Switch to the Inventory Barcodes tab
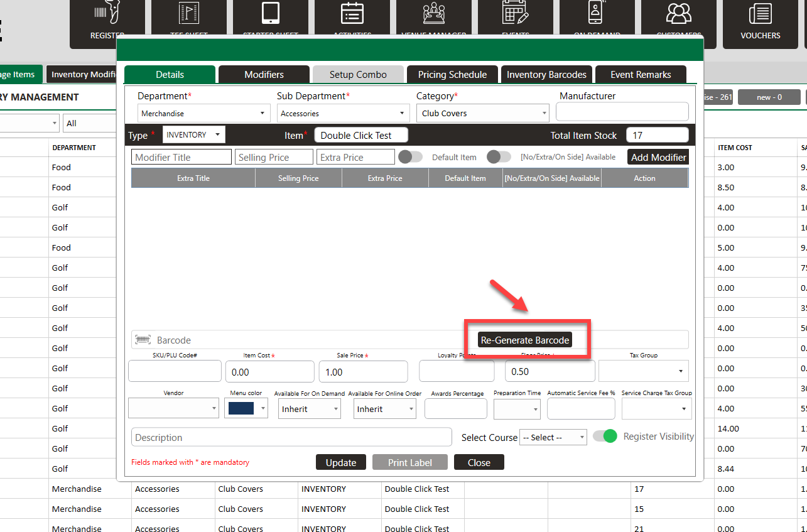Screen dimensions: 807x532 tap(546, 75)
